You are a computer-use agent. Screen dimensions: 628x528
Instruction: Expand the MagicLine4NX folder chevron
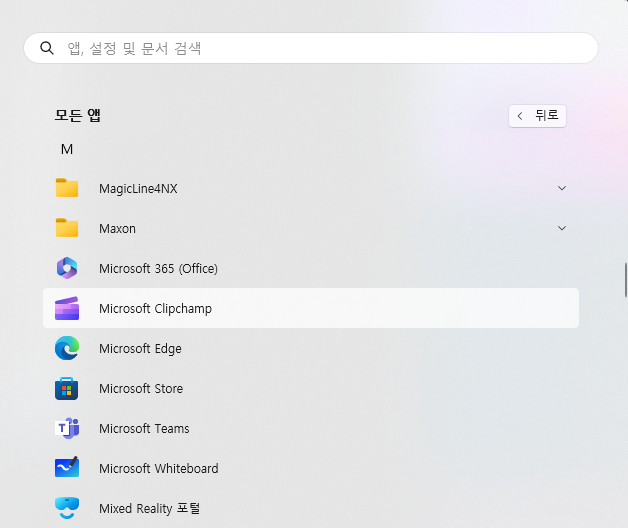(x=562, y=188)
